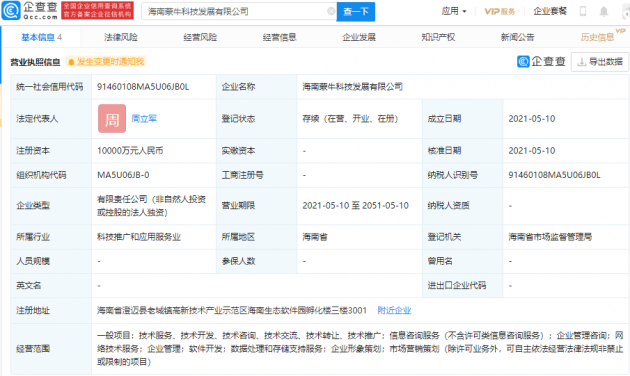This screenshot has height=376, width=630.
Task: Open the 经营风险 tab
Action: click(x=200, y=37)
